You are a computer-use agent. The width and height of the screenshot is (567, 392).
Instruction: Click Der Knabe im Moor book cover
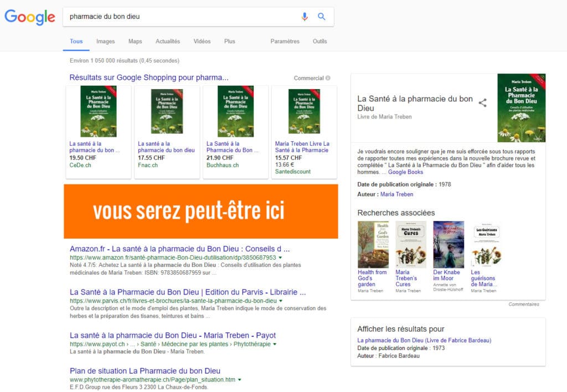(x=449, y=245)
